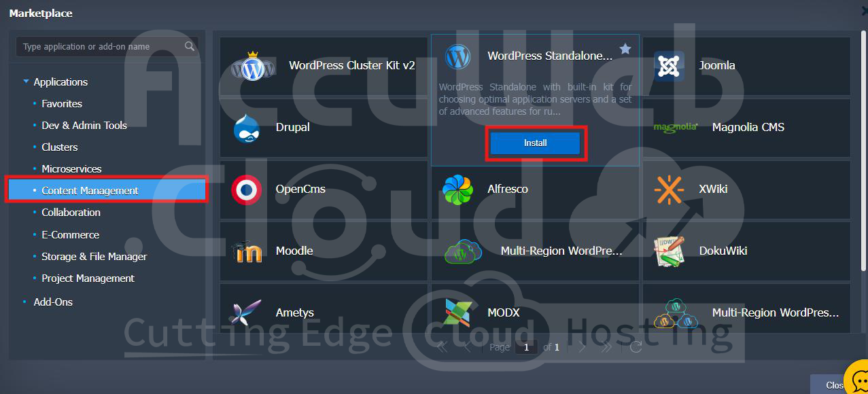The height and width of the screenshot is (394, 868).
Task: Go to the first page of results
Action: tap(442, 347)
